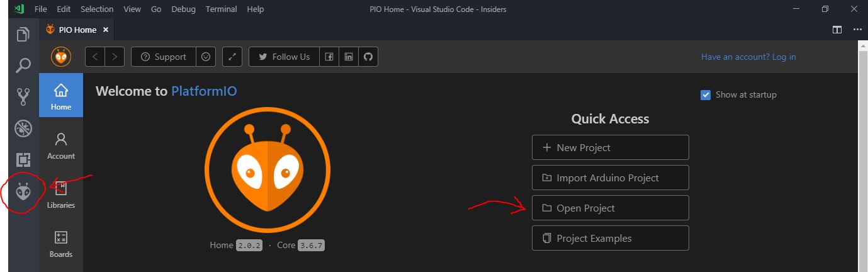868x272 pixels.
Task: Open the Go menu
Action: [x=156, y=9]
